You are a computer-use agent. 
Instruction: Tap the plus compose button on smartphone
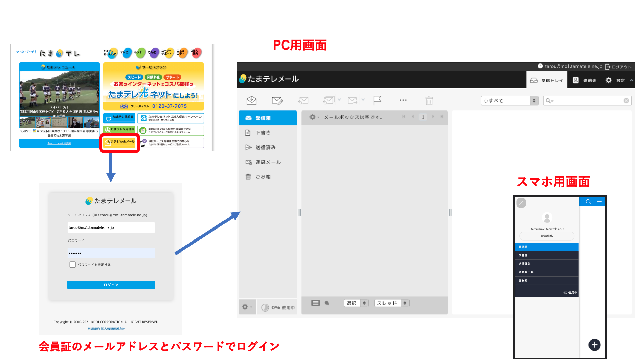[x=595, y=345]
